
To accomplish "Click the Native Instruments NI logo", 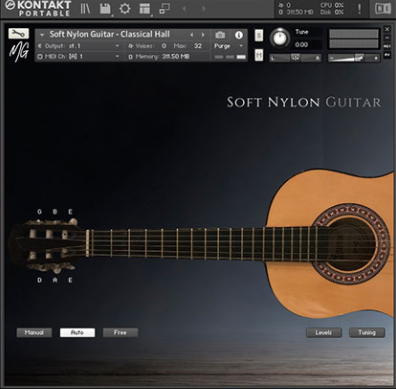I will tap(383, 9).
